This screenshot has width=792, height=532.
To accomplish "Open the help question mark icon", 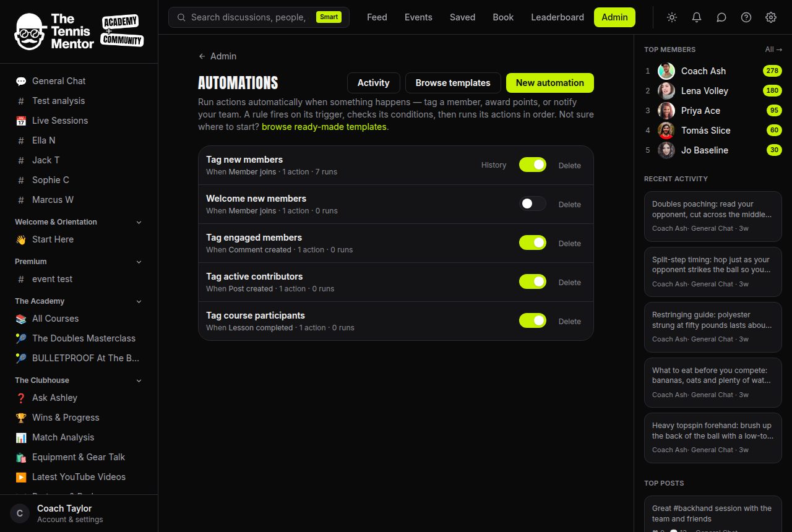I will point(746,17).
